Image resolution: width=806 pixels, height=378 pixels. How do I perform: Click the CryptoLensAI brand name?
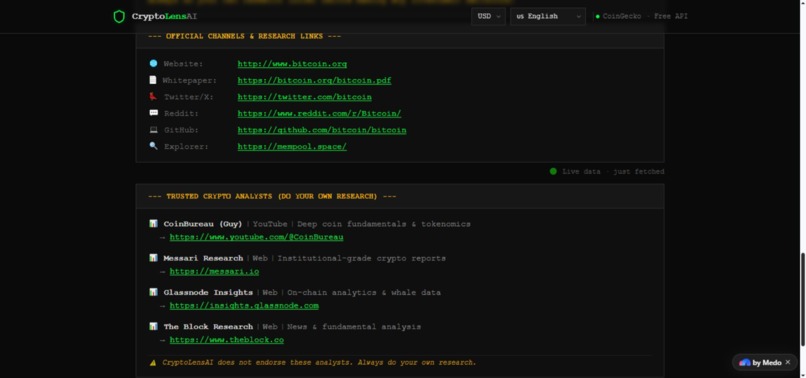(164, 16)
